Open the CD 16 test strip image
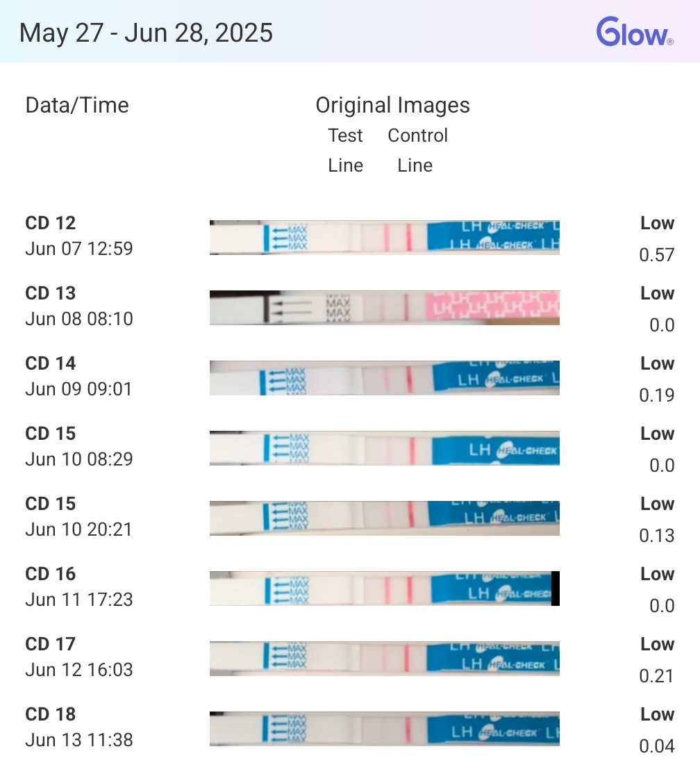Image resolution: width=700 pixels, height=772 pixels. point(384,589)
